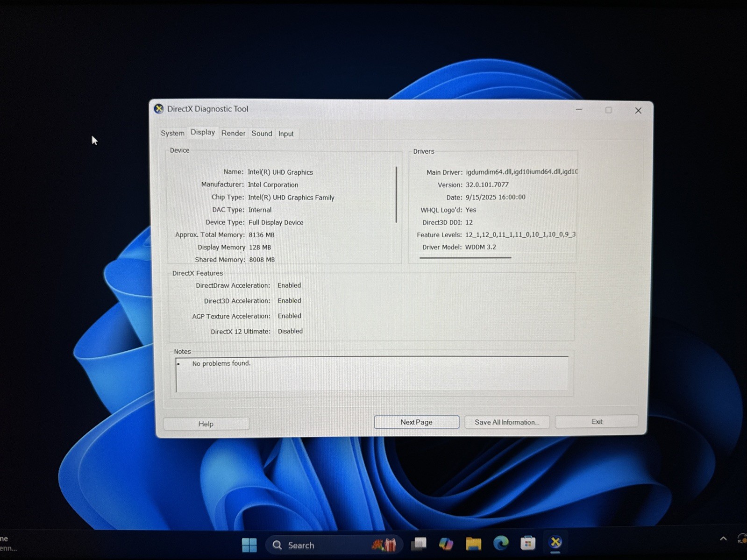
Task: Switch to the System tab
Action: point(172,133)
